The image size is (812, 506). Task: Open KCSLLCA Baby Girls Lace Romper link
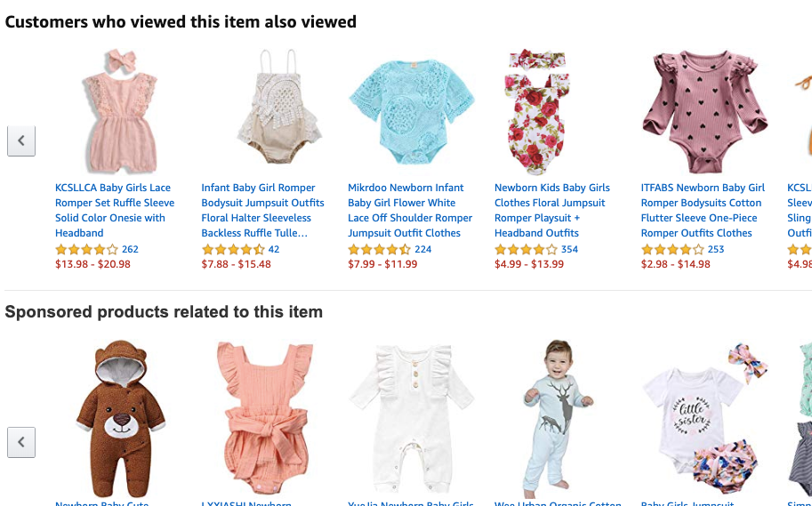coord(115,210)
